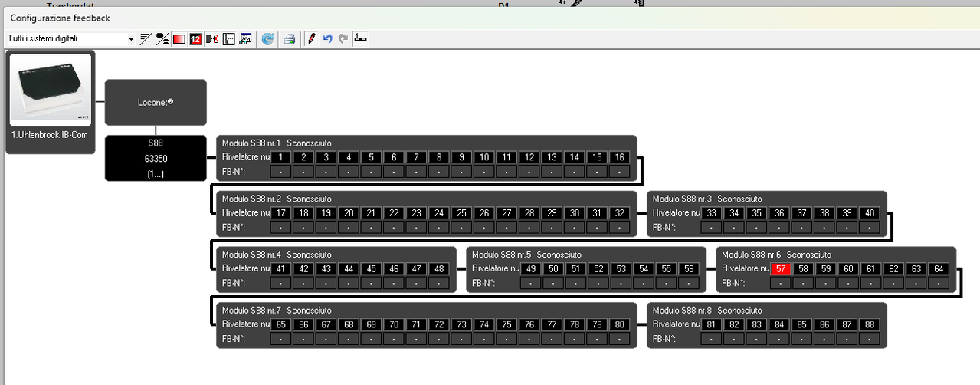This screenshot has height=385, width=980.
Task: Select detector number 52
Action: click(x=598, y=268)
